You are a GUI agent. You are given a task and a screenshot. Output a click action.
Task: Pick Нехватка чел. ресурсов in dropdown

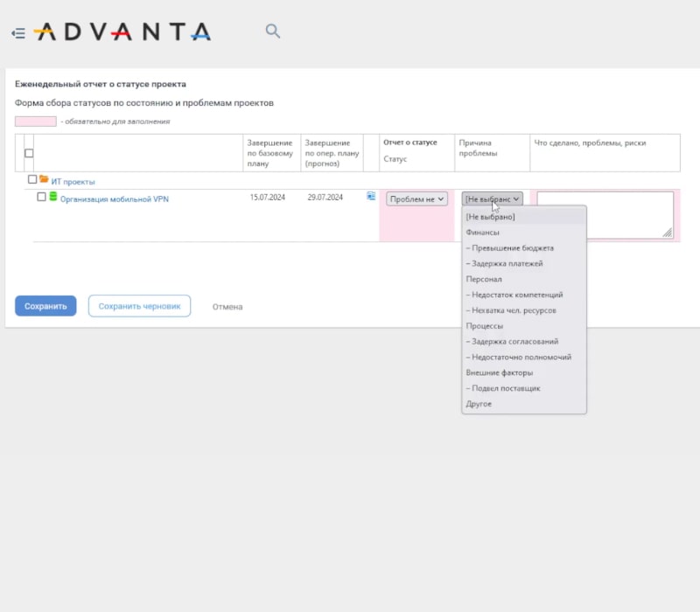coord(514,310)
